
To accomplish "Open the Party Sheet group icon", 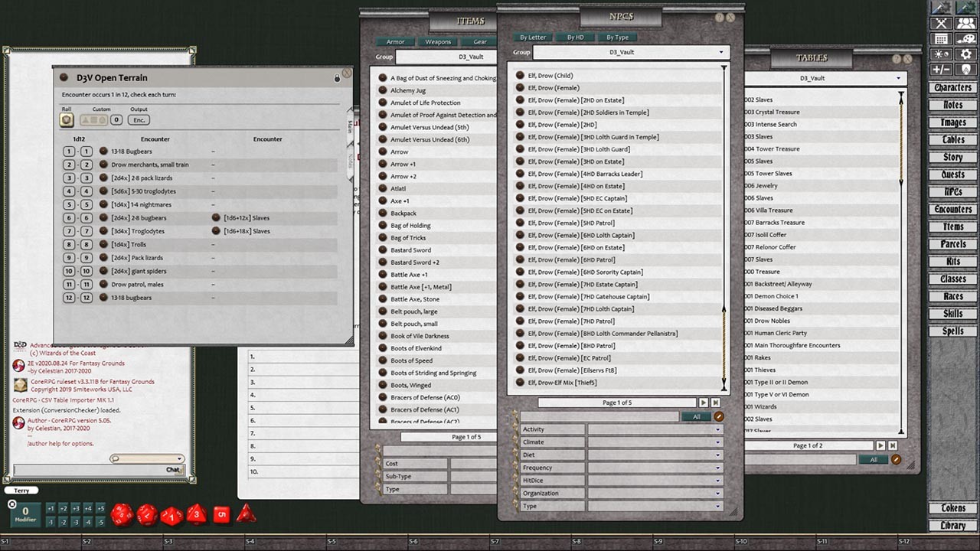I will point(966,23).
